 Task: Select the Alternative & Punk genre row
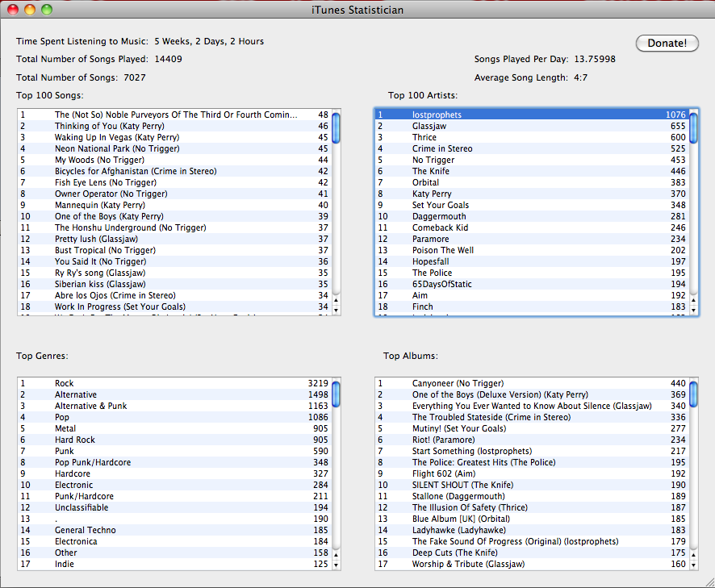click(x=174, y=406)
